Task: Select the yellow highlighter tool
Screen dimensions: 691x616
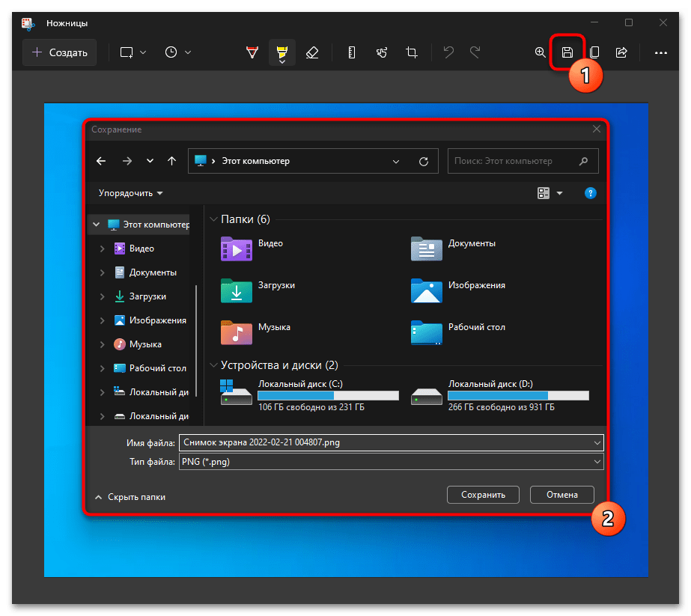Action: tap(282, 53)
